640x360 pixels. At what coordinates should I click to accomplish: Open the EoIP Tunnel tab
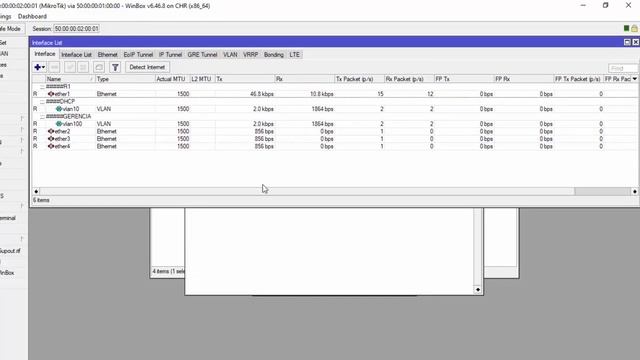click(138, 54)
